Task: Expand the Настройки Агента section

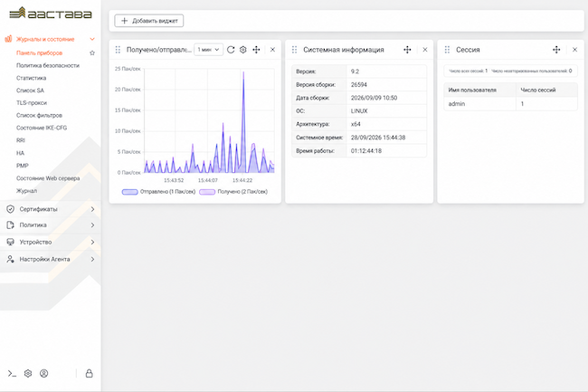Action: click(92, 259)
